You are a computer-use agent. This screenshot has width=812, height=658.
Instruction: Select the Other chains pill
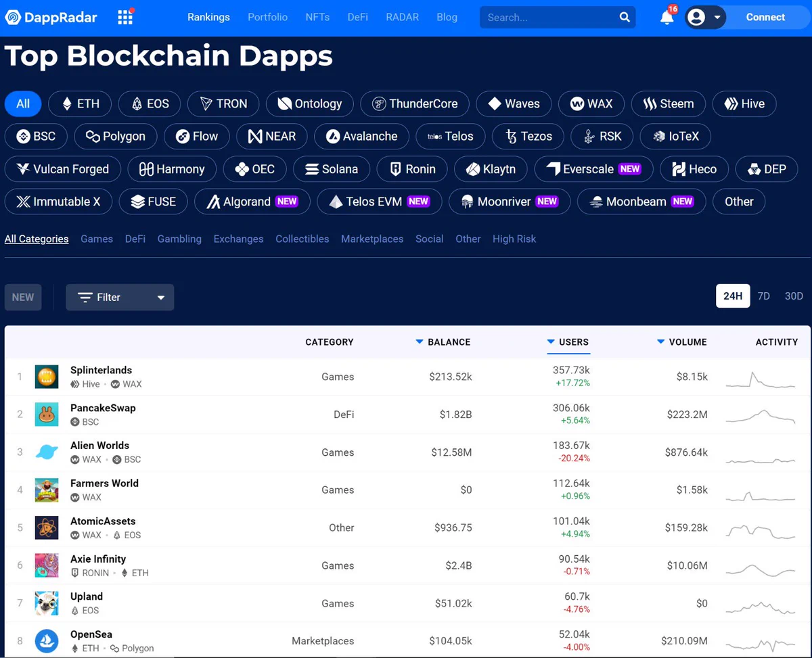coord(739,202)
